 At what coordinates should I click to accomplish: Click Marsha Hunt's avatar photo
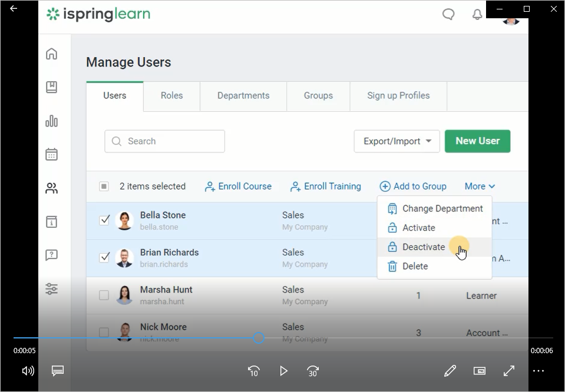[x=124, y=295]
